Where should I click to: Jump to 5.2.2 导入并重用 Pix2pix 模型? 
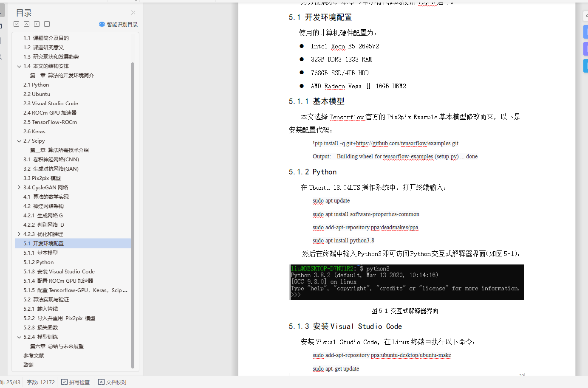pyautogui.click(x=59, y=318)
